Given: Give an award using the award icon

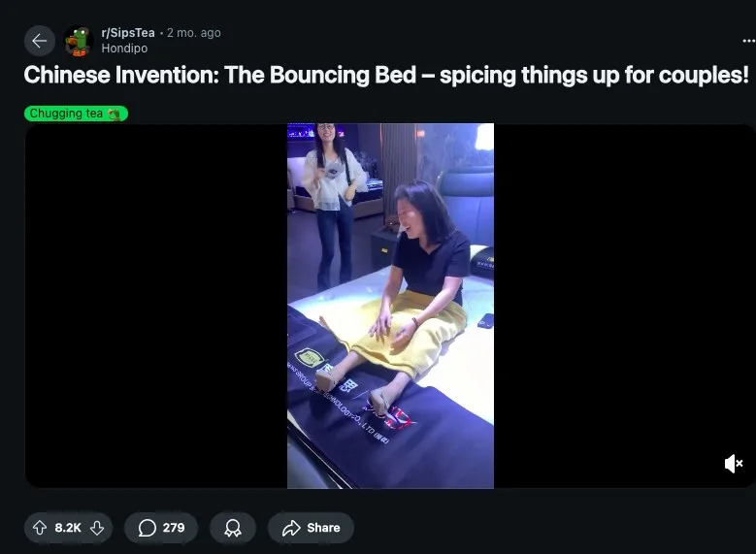Looking at the screenshot, I should [233, 528].
